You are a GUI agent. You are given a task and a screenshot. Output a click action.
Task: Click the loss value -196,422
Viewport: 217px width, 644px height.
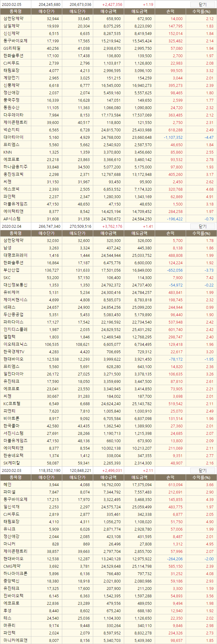pos(175,219)
